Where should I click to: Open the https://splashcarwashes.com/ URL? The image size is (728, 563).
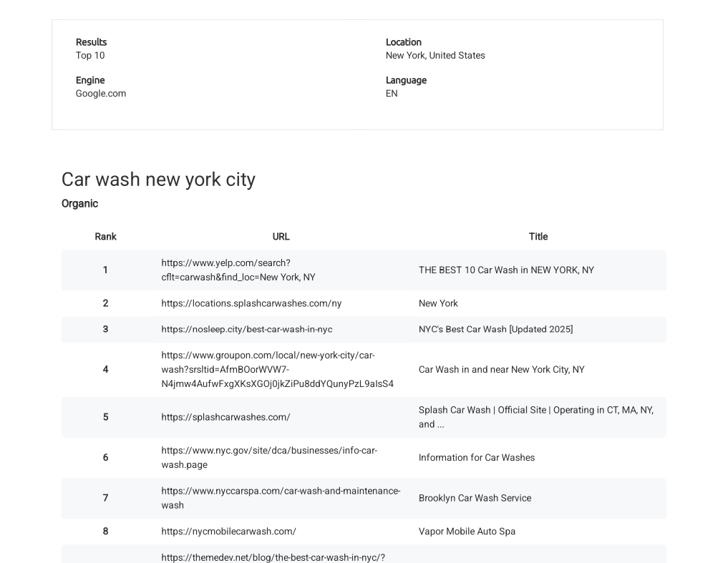[225, 417]
